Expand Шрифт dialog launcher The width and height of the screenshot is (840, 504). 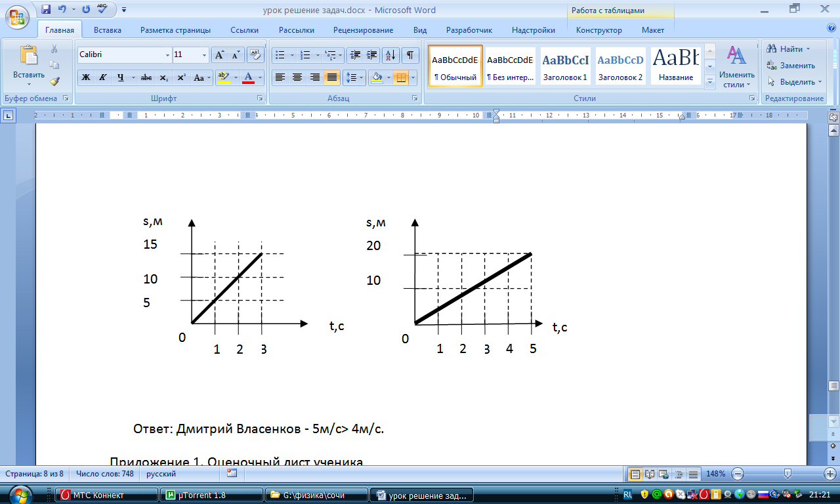point(260,98)
